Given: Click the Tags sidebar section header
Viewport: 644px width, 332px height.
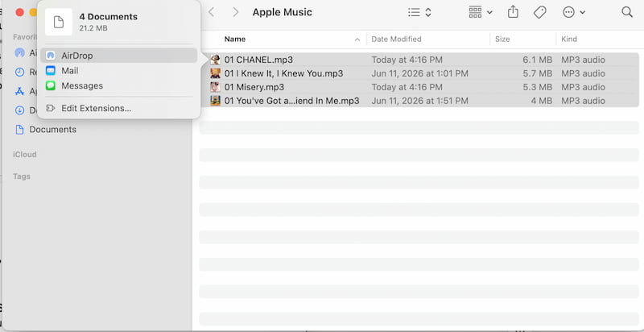Looking at the screenshot, I should click(22, 176).
